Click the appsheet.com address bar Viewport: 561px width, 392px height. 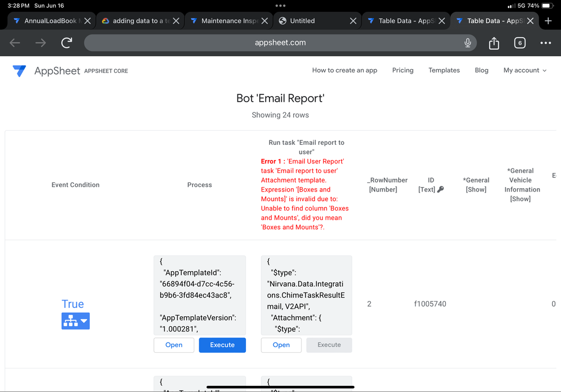[280, 43]
